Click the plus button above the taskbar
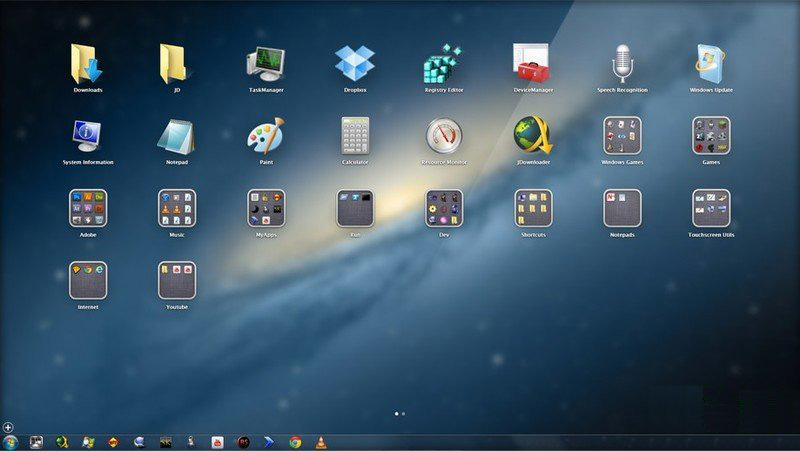 pos(8,427)
